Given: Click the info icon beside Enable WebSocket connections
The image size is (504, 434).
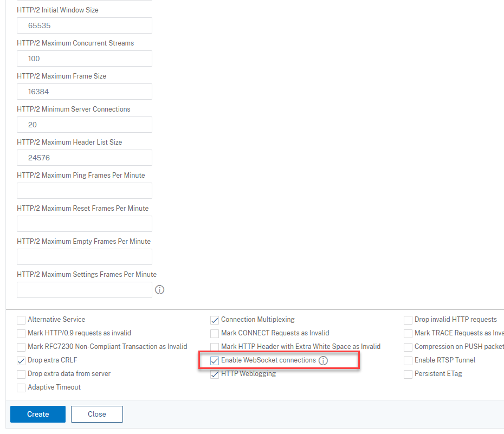Looking at the screenshot, I should click(324, 360).
